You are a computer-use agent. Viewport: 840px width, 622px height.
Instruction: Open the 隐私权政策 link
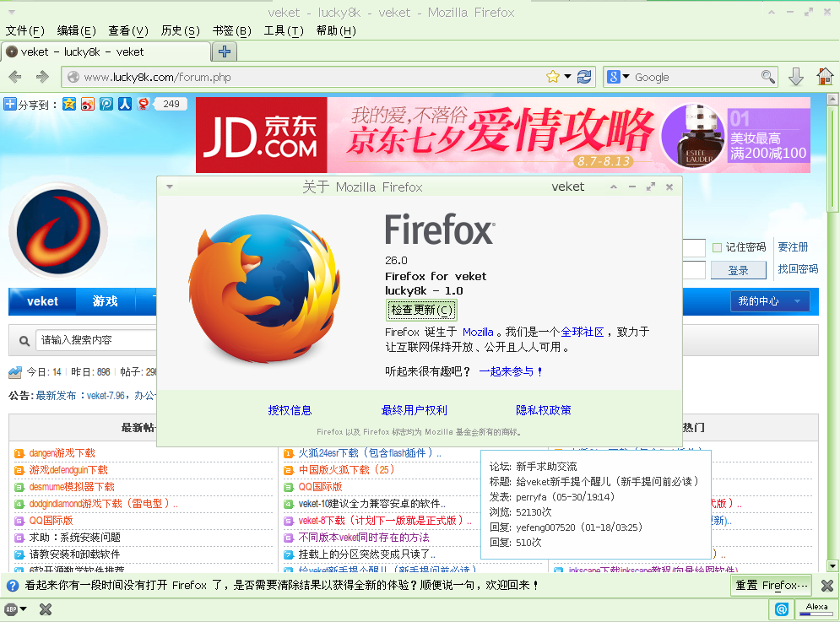pos(543,410)
